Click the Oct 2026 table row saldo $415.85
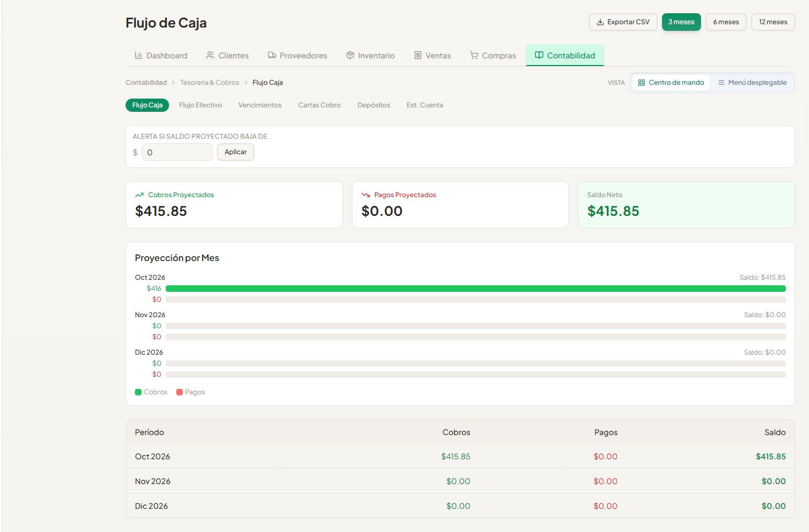 pos(770,457)
